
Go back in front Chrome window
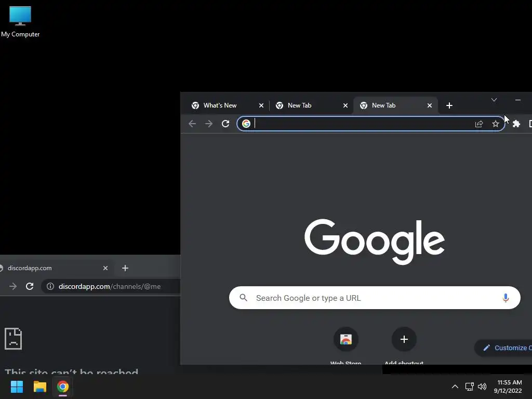(192, 124)
